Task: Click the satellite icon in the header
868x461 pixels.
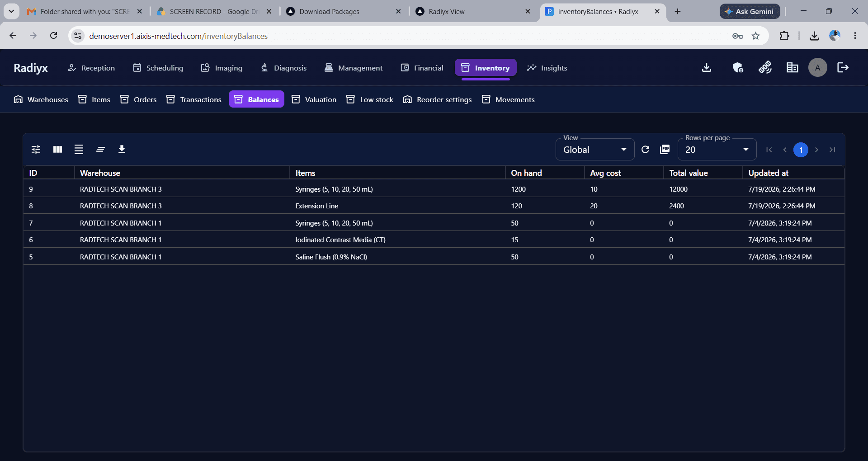Action: coord(765,68)
